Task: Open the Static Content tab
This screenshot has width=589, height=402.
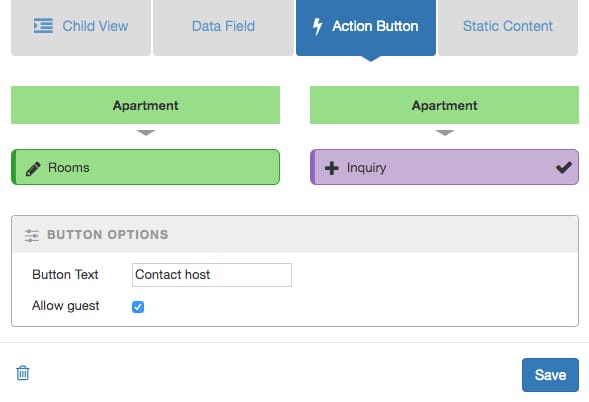Action: 508,27
